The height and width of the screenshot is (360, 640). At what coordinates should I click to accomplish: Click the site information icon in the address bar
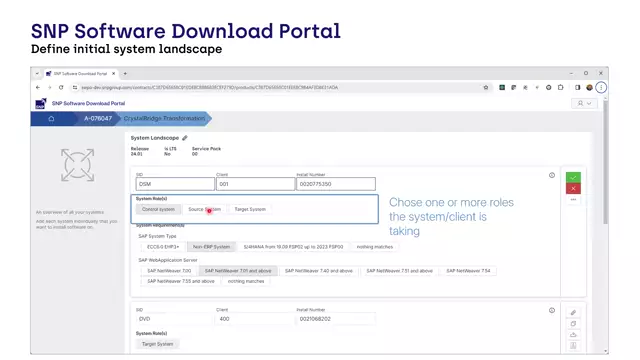pyautogui.click(x=75, y=87)
